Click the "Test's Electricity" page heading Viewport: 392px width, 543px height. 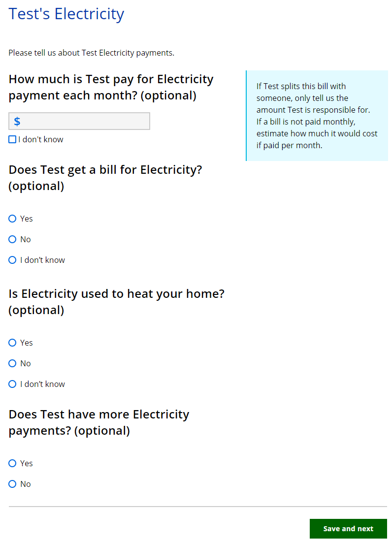[66, 14]
